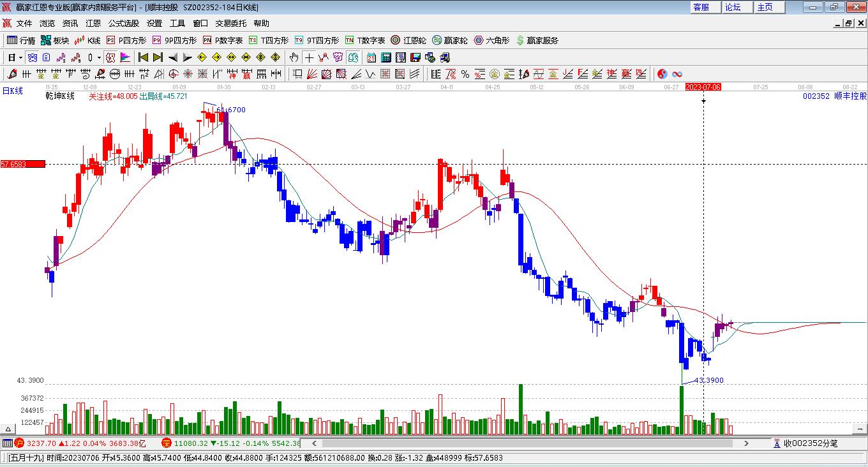Click the red-blue yin-yang sphere icon

[662, 74]
